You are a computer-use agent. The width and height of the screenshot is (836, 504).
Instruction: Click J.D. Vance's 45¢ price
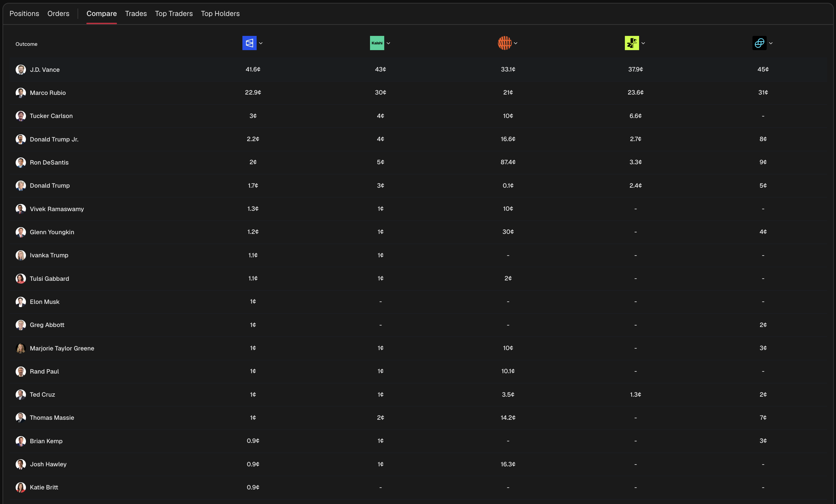(763, 69)
